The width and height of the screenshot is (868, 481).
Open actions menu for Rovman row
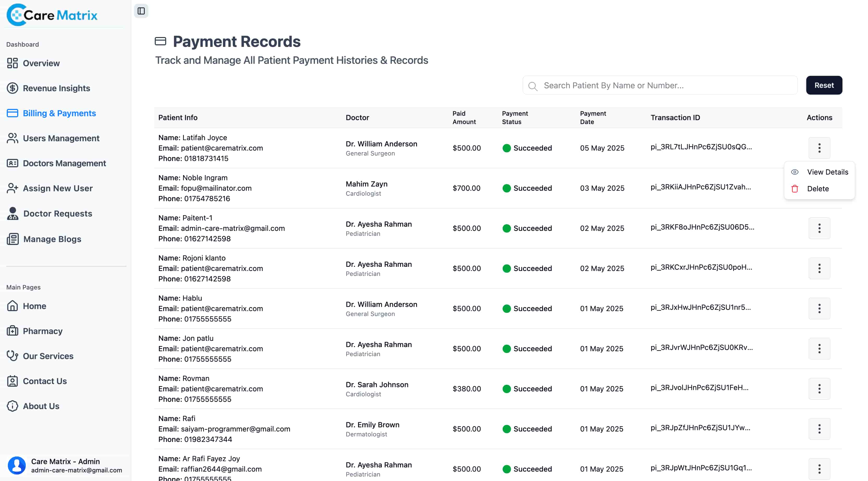pos(819,389)
